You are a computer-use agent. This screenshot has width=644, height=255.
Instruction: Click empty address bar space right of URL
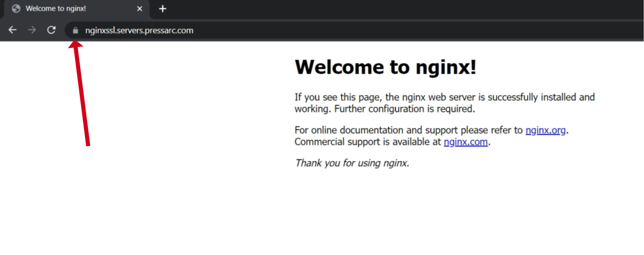tap(387, 30)
